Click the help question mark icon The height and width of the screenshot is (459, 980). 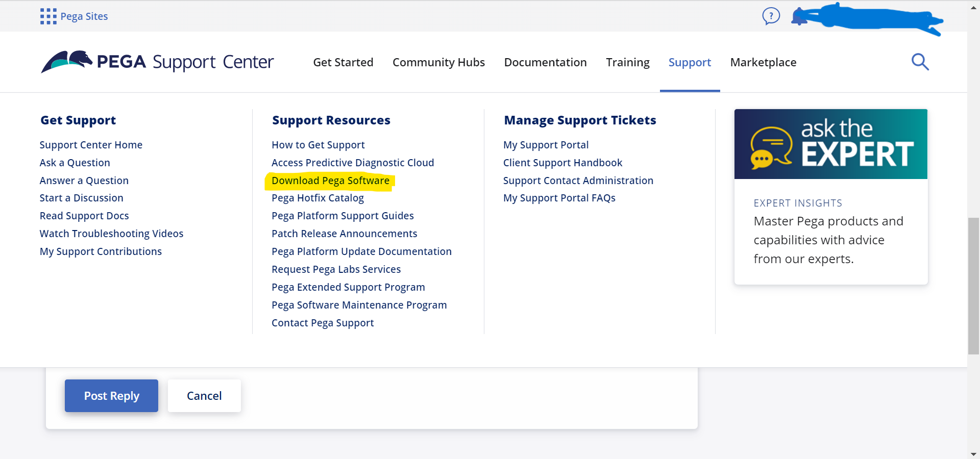point(771,16)
